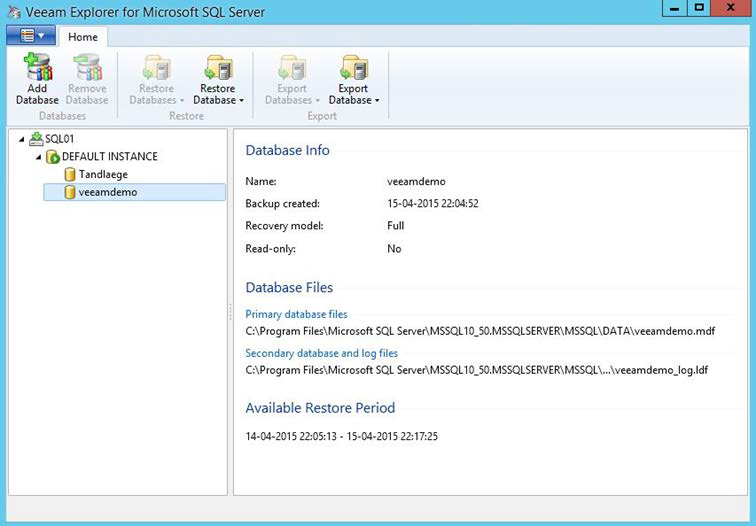Collapse the DEFAULT INSTANCE node

39,157
